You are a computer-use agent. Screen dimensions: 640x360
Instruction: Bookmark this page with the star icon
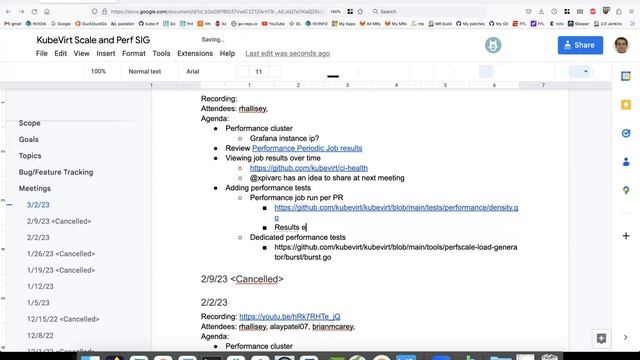click(360, 11)
